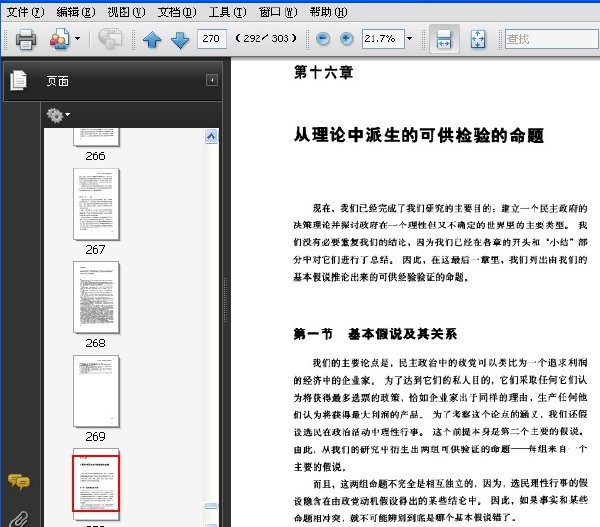The width and height of the screenshot is (600, 527).
Task: Click the search field labeled 查找
Action: (x=552, y=39)
